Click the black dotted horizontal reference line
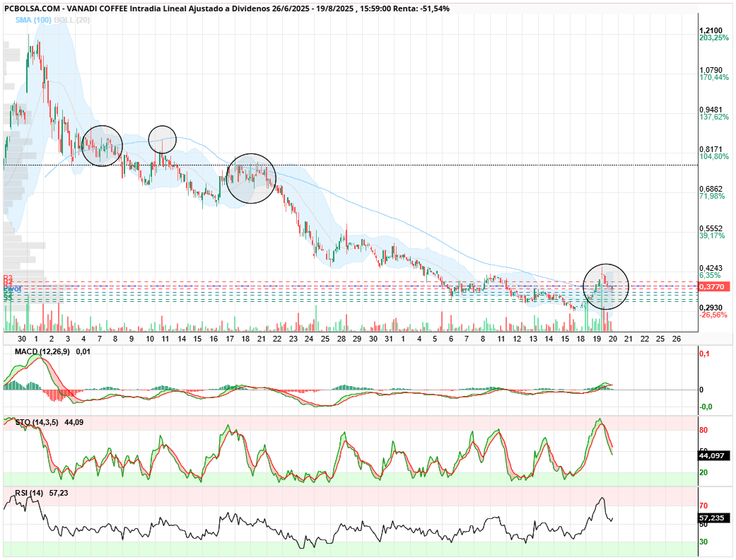The width and height of the screenshot is (736, 560). [351, 165]
